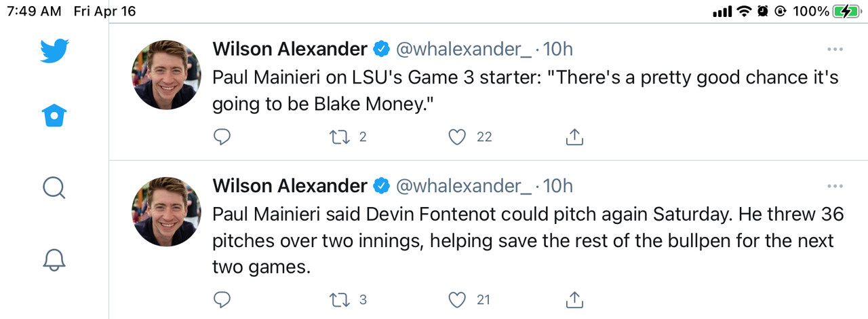Share the Blake Money tweet

tap(574, 137)
